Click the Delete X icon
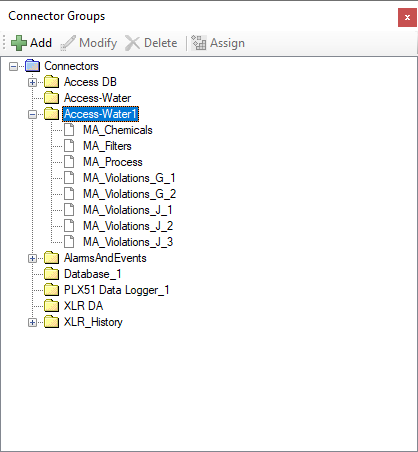The height and width of the screenshot is (452, 418). [x=132, y=43]
